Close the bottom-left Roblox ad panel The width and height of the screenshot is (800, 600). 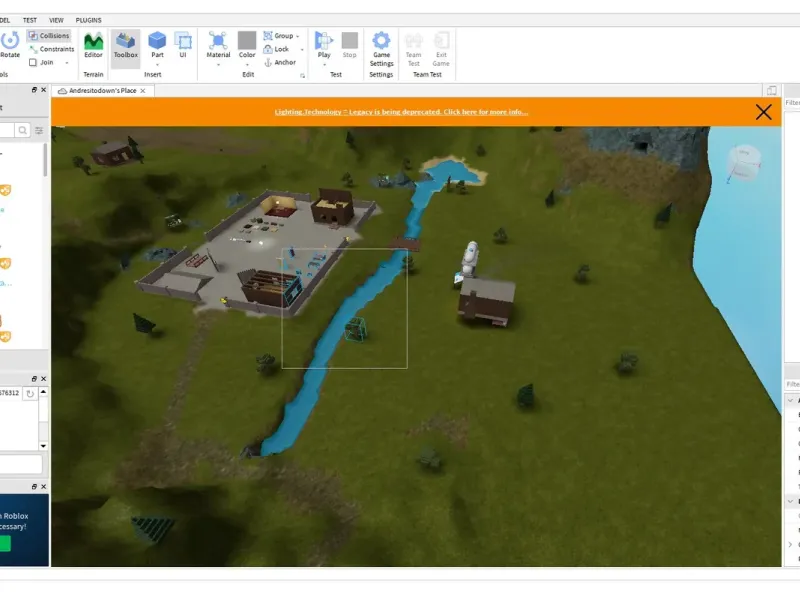pos(43,487)
